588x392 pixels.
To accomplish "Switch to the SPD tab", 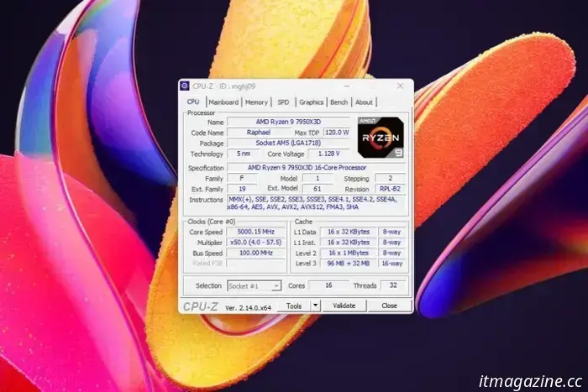I will (x=283, y=102).
